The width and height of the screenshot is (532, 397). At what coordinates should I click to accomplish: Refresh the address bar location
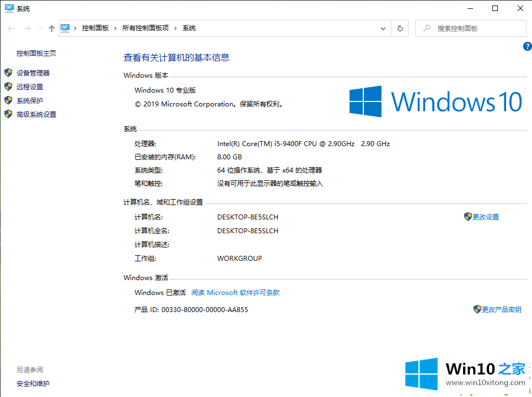click(x=400, y=28)
